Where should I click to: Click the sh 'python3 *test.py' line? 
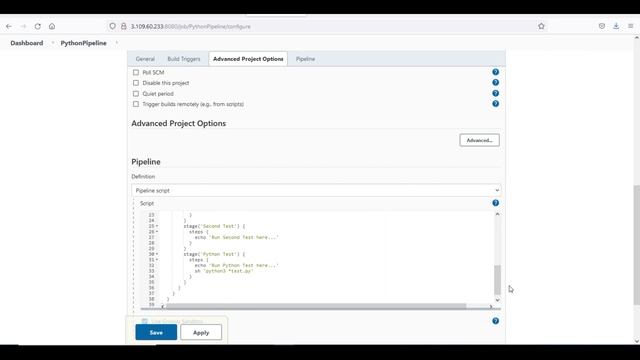pyautogui.click(x=224, y=271)
